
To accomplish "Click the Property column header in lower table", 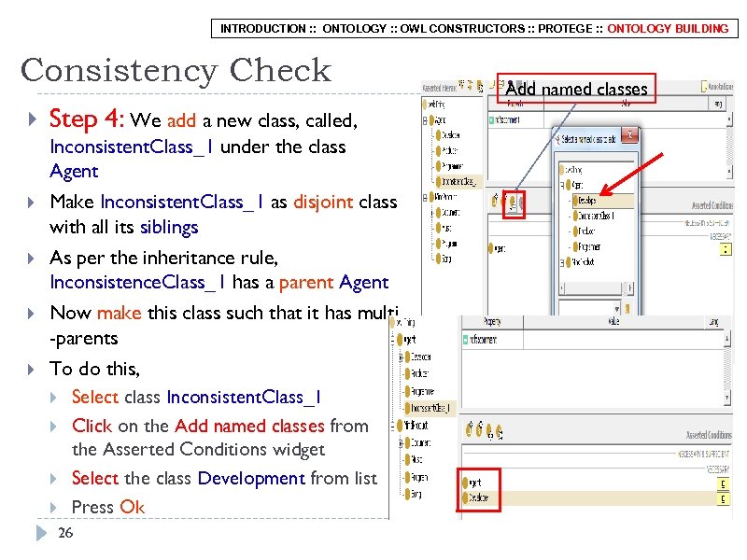I will (x=492, y=322).
